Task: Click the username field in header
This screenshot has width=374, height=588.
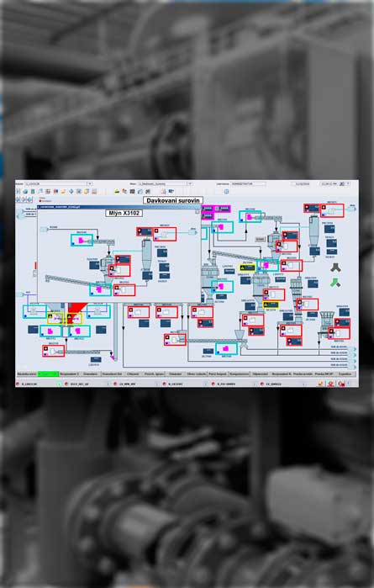Action: point(248,183)
